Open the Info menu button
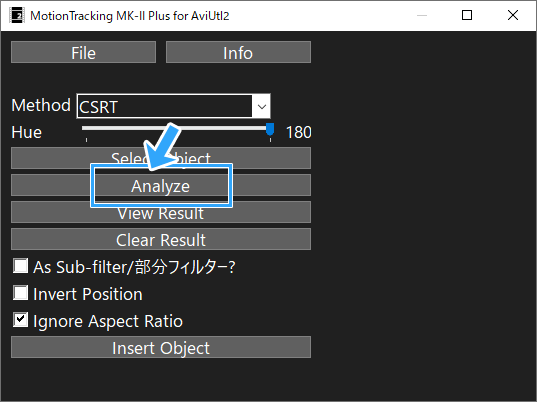This screenshot has width=537, height=402. pyautogui.click(x=238, y=52)
